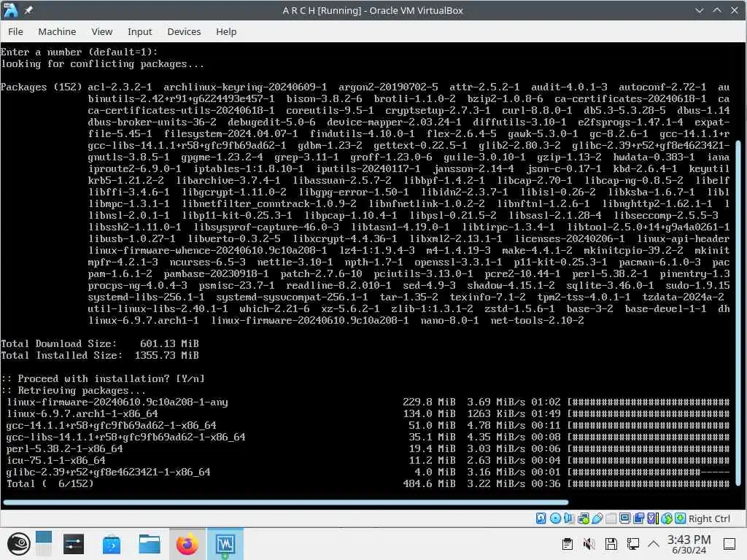Click the linux-6.9.7.arch1-1-x86_64 download row

click(368, 414)
